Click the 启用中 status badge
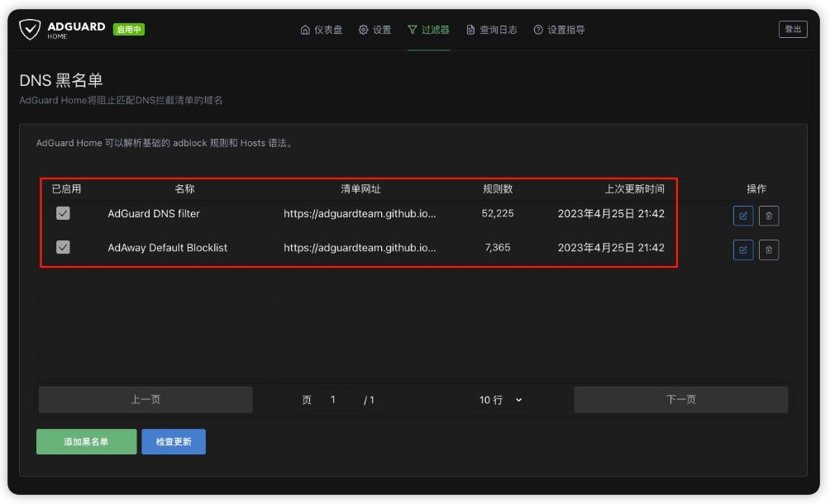This screenshot has height=504, width=830. point(129,30)
